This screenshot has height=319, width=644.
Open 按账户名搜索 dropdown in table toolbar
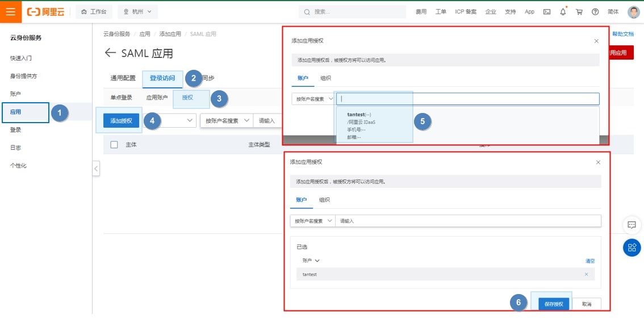(228, 121)
